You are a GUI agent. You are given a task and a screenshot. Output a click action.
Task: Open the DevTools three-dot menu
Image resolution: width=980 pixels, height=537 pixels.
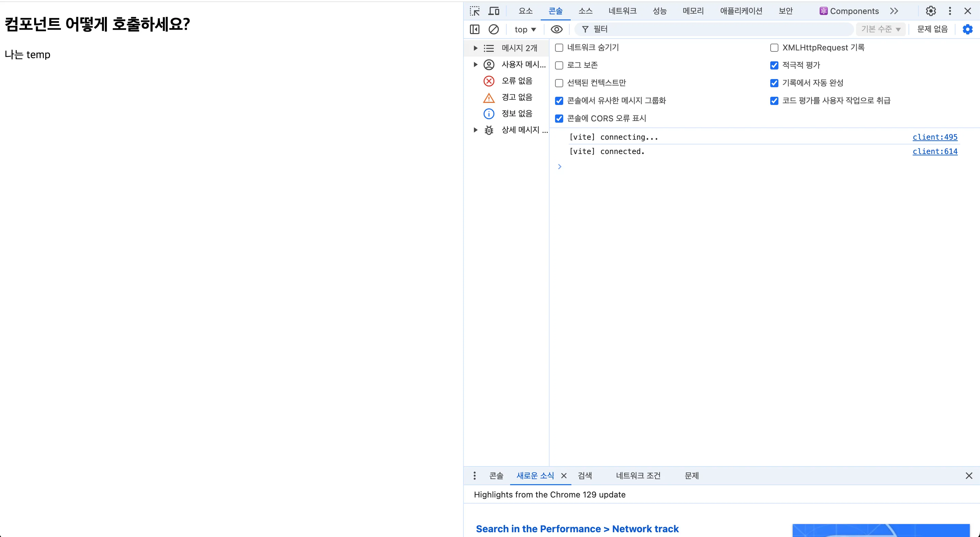(950, 11)
